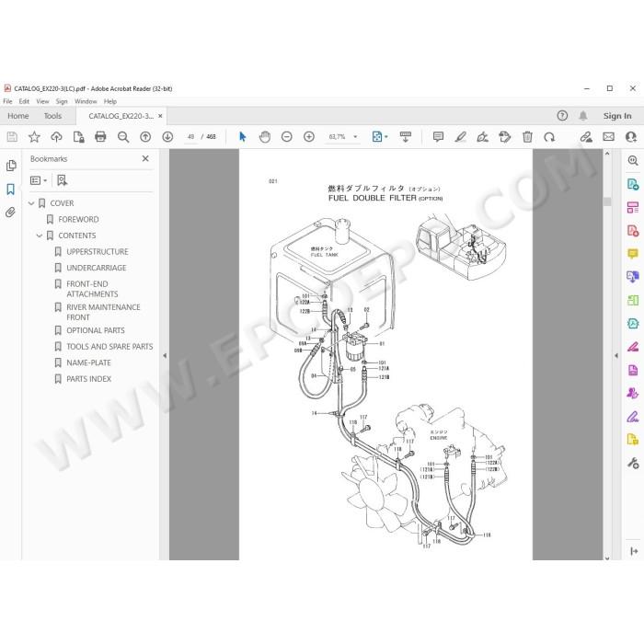The height and width of the screenshot is (644, 644).
Task: Jump to RIVER MAINTENANCE FRONT bookmark
Action: click(103, 313)
